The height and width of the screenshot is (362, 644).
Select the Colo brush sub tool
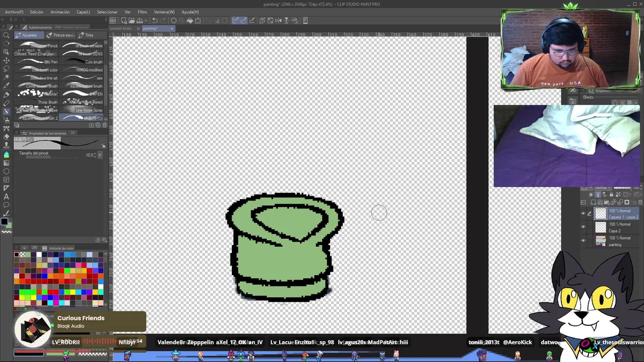coord(82,62)
